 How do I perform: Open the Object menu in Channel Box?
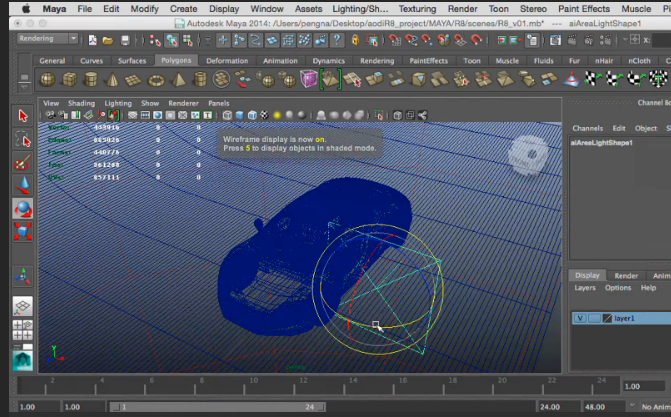click(x=646, y=128)
